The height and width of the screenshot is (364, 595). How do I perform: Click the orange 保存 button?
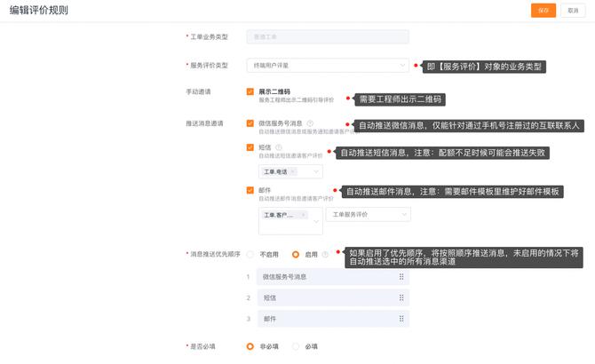coord(543,10)
